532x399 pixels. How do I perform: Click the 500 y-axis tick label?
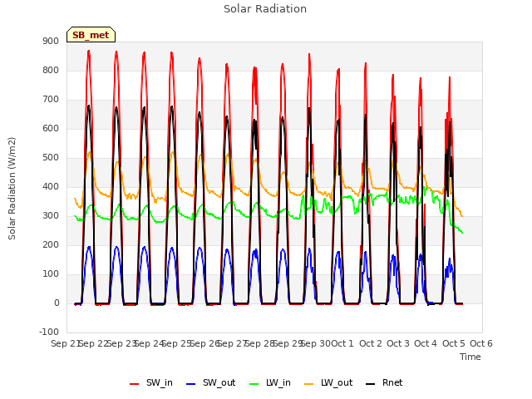click(x=51, y=157)
